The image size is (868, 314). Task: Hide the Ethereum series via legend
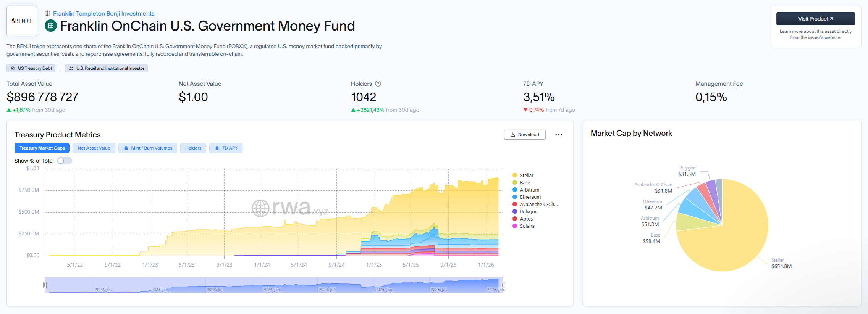pos(530,197)
